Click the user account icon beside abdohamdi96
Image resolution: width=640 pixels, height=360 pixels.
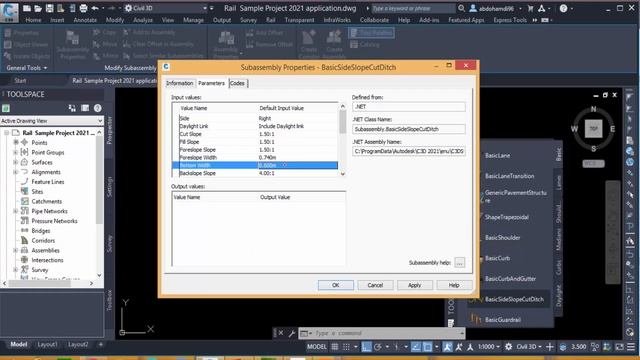pos(473,8)
